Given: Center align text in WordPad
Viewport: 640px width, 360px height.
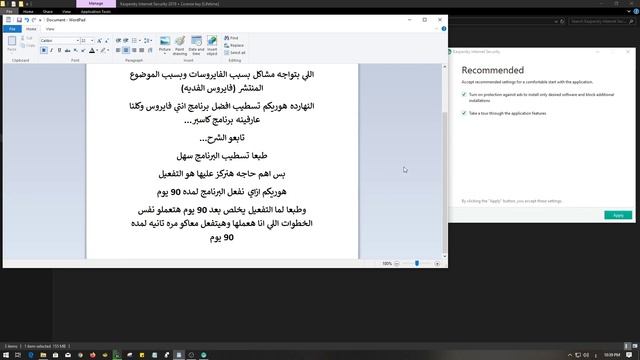Looking at the screenshot, I should point(126,50).
